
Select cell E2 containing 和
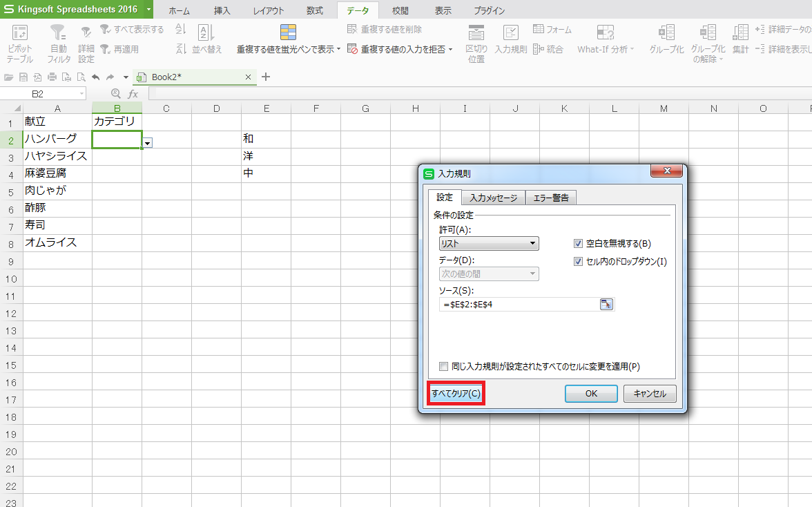pyautogui.click(x=267, y=139)
